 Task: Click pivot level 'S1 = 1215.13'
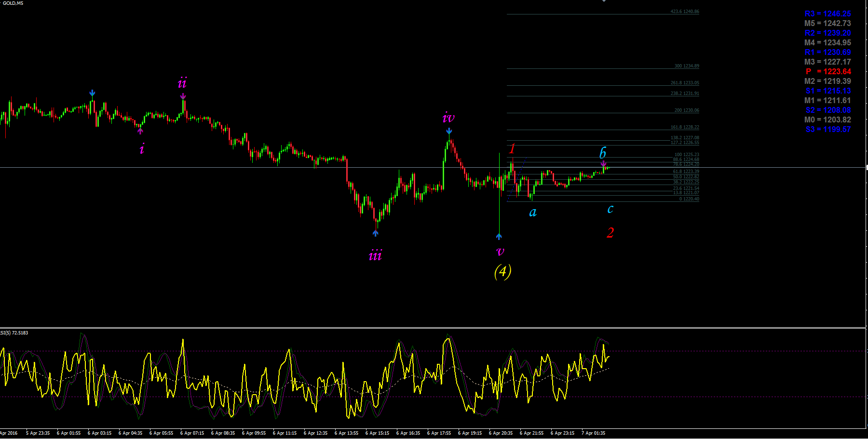click(x=828, y=91)
